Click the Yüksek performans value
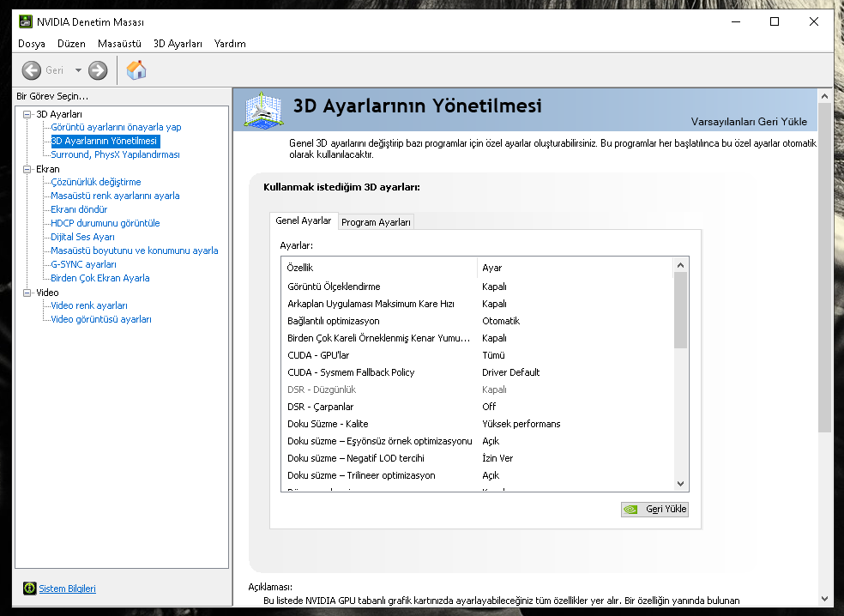Screen dimensions: 844x616 (521, 424)
